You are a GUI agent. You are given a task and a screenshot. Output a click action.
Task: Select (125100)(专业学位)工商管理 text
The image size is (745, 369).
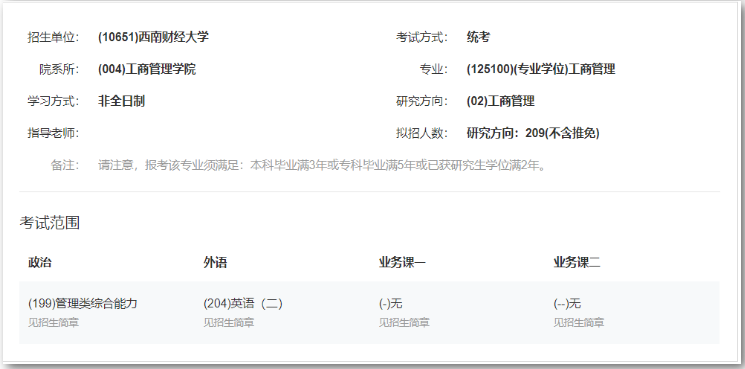[541, 69]
